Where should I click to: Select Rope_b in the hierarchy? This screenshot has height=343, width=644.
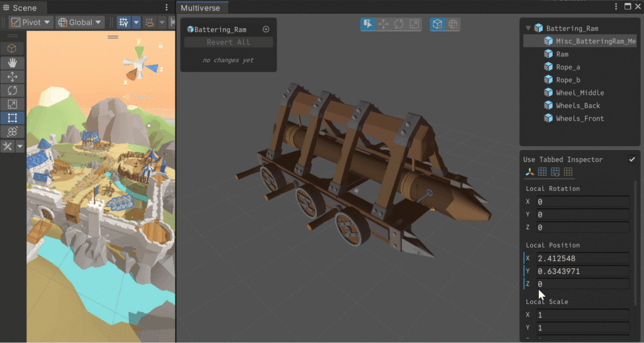pos(568,80)
